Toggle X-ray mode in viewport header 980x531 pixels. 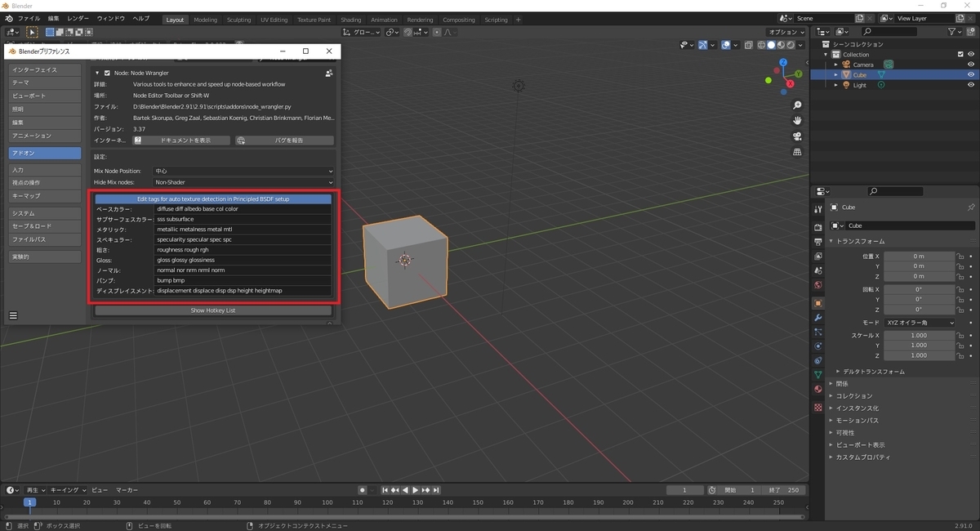(748, 45)
